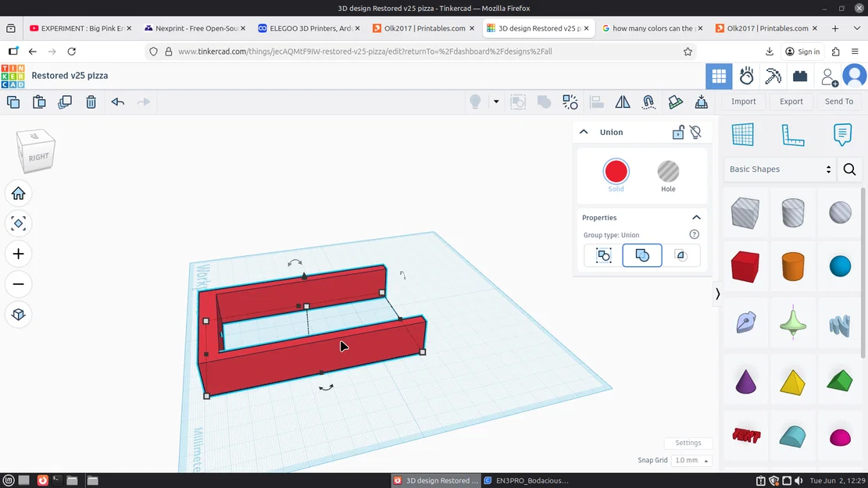Click the Mirror tool icon
The width and height of the screenshot is (868, 488).
(622, 102)
